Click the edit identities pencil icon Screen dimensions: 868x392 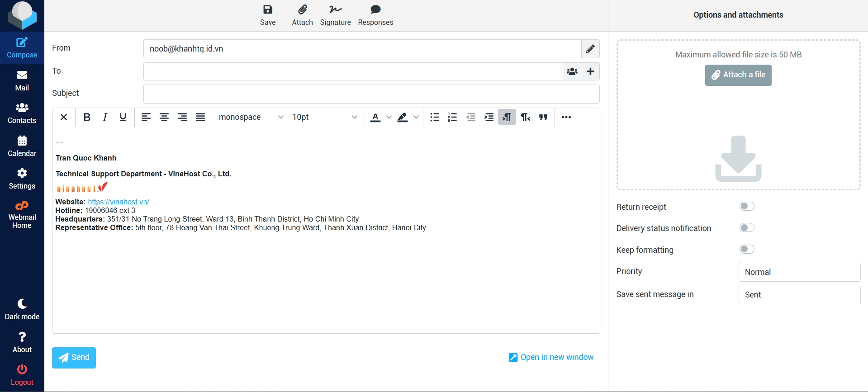590,49
